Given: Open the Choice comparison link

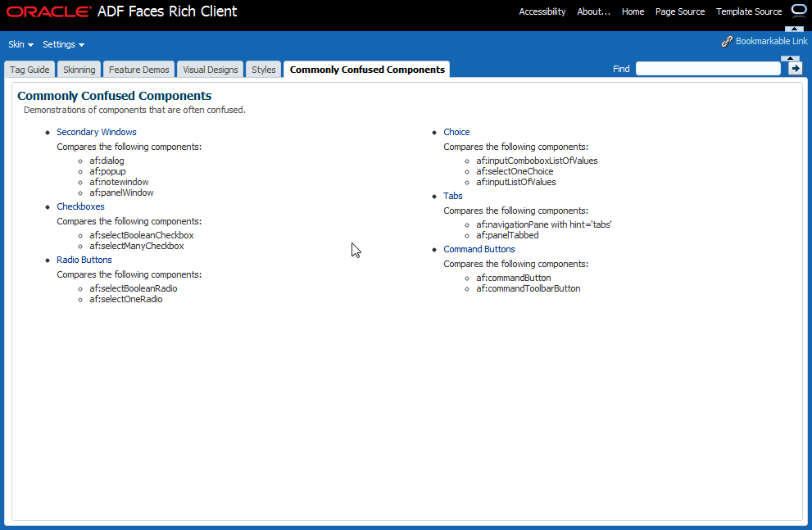Looking at the screenshot, I should coord(456,132).
